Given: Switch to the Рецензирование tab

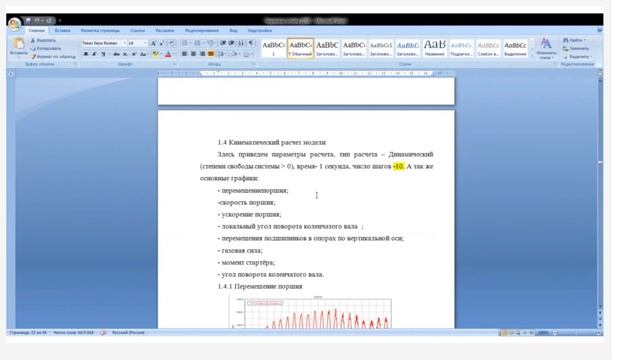Looking at the screenshot, I should click(x=202, y=31).
